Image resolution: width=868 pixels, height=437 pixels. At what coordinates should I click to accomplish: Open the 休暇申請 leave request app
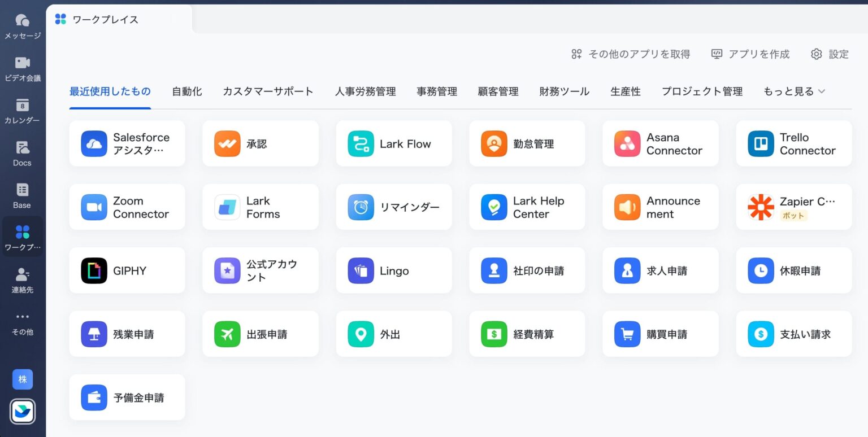[x=793, y=270]
